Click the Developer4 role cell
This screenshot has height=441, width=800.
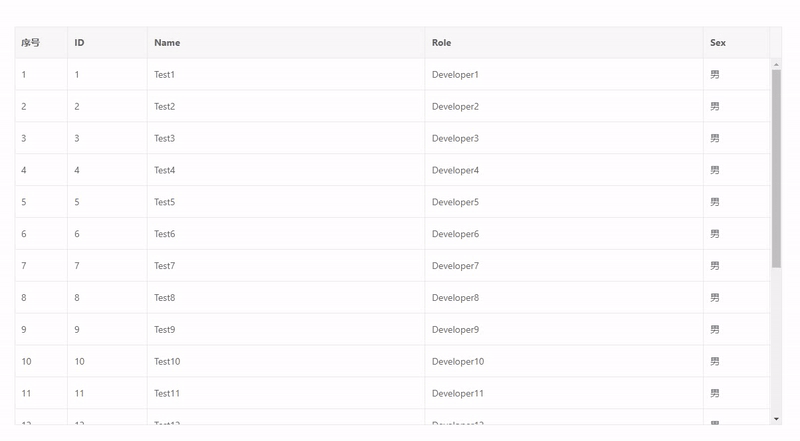click(455, 171)
